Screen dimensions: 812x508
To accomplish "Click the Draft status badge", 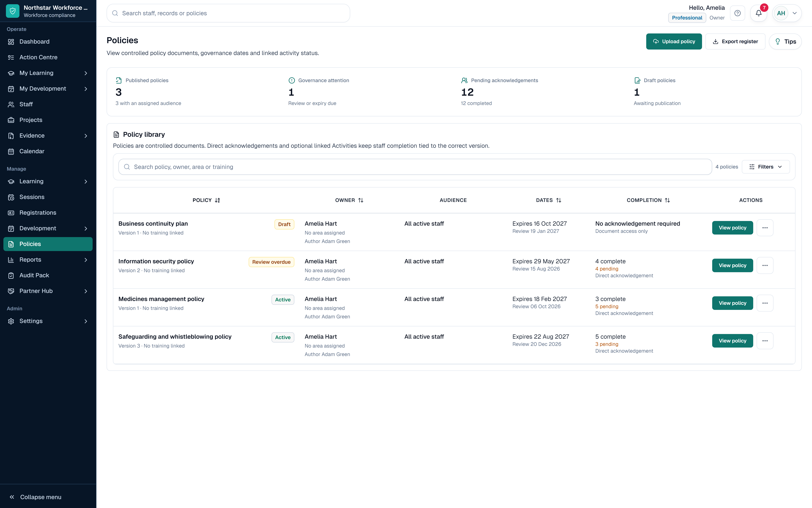I will click(x=284, y=224).
